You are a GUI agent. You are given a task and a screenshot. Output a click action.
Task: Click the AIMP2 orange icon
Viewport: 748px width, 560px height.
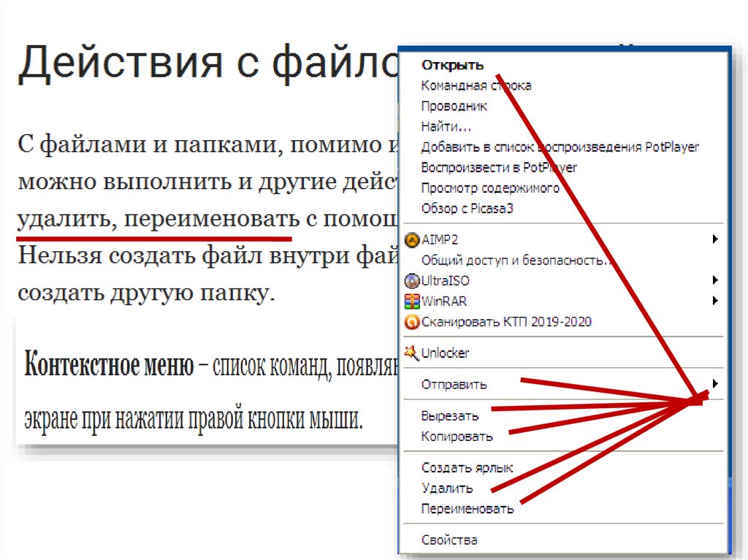click(x=412, y=239)
